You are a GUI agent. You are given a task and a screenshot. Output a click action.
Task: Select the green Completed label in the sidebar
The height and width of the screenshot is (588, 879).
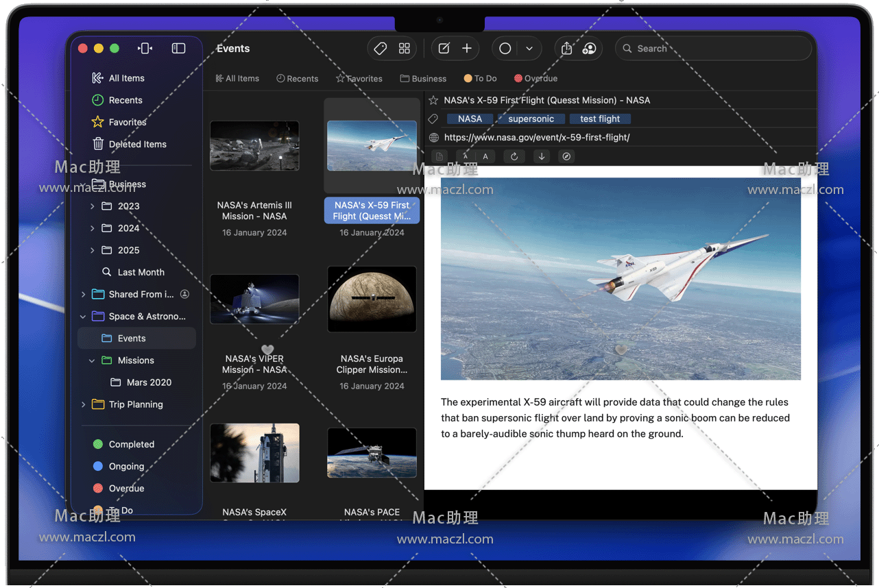131,445
